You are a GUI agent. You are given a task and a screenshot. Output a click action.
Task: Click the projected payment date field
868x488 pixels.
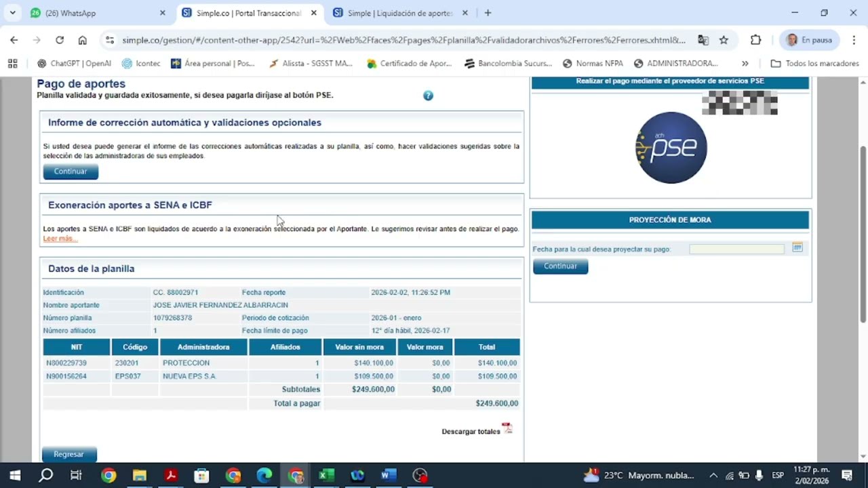[x=736, y=249]
